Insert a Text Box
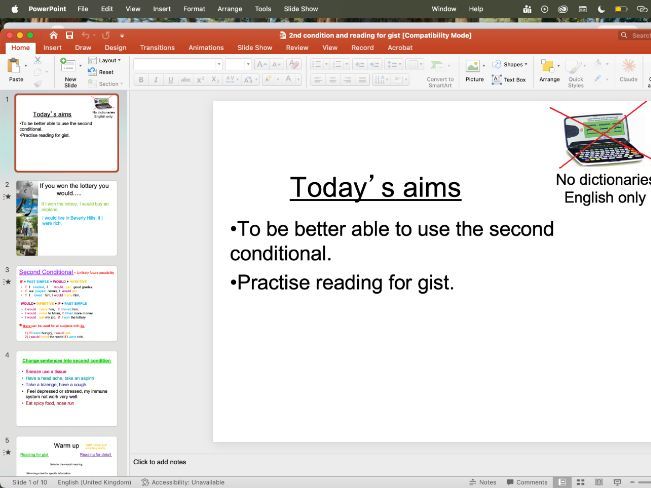 [x=509, y=79]
